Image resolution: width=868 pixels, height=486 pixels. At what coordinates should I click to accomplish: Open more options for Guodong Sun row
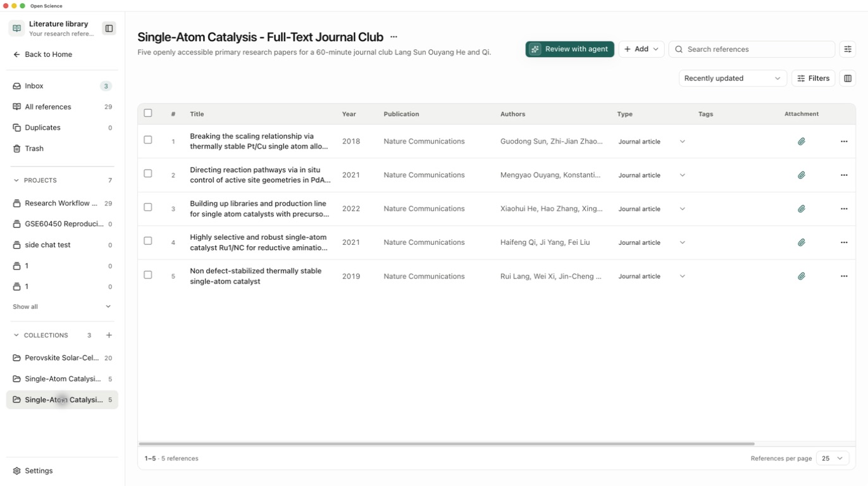(x=844, y=142)
